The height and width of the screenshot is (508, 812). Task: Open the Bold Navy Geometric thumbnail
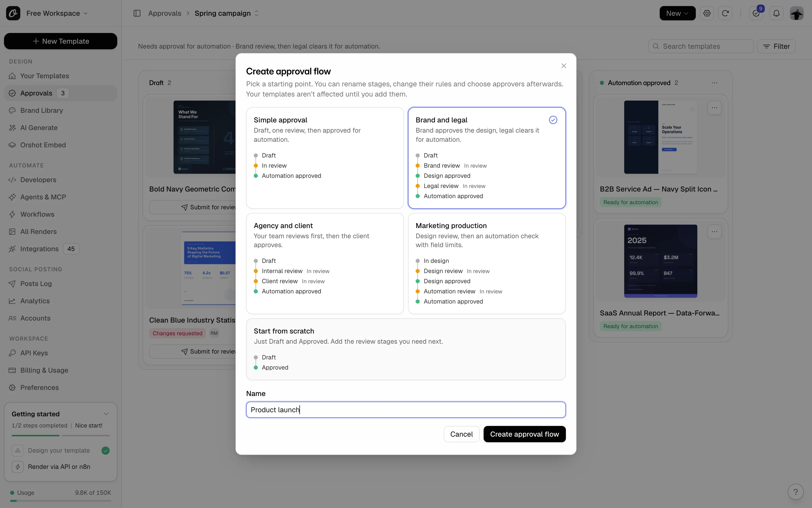204,137
